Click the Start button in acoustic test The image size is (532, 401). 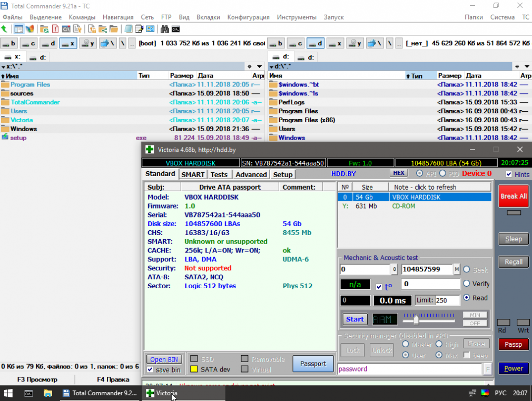(355, 319)
